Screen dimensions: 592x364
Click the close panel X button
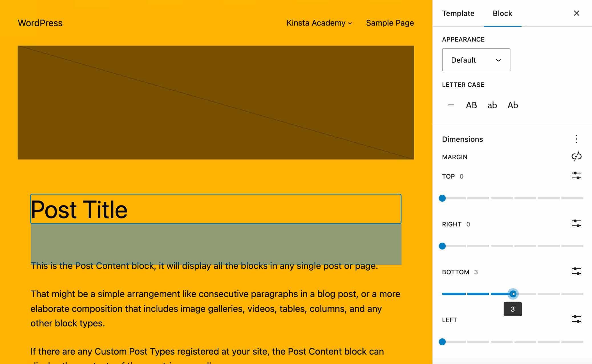(577, 13)
